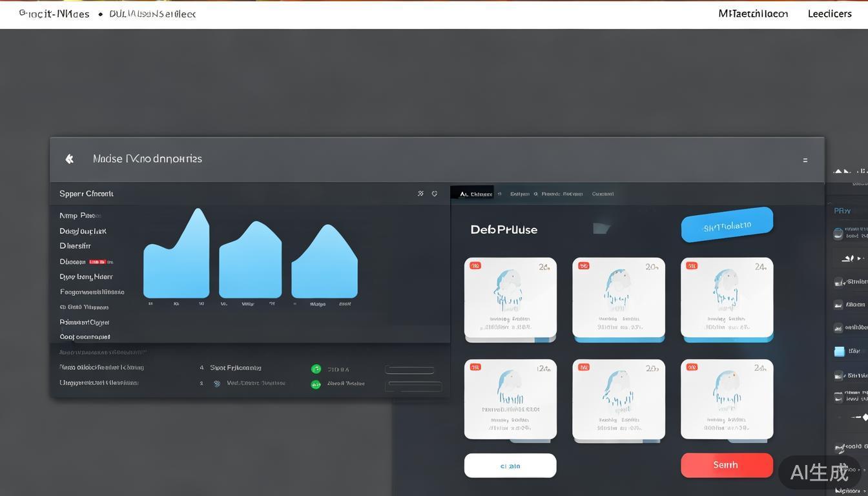
Task: Select the bottom-middle card in the grid
Action: (x=618, y=400)
